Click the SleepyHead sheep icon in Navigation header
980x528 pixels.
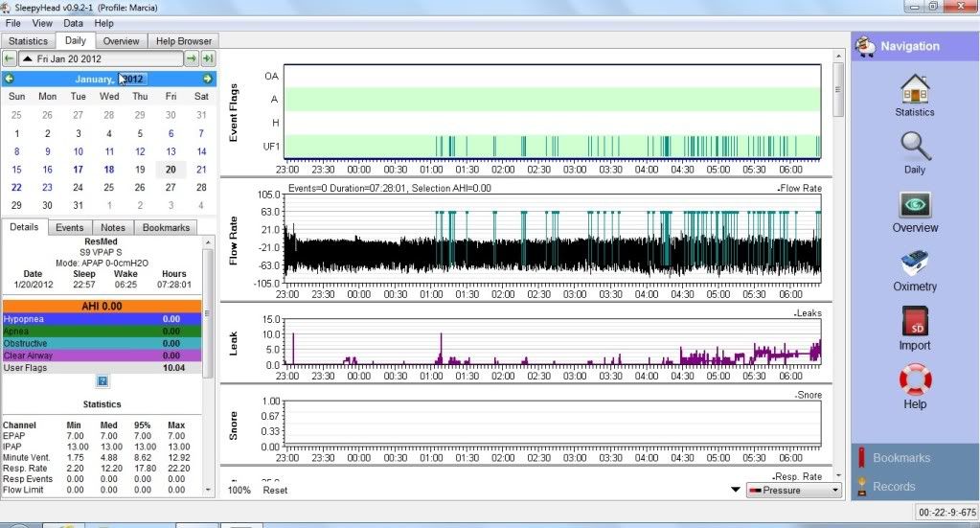pyautogui.click(x=866, y=46)
